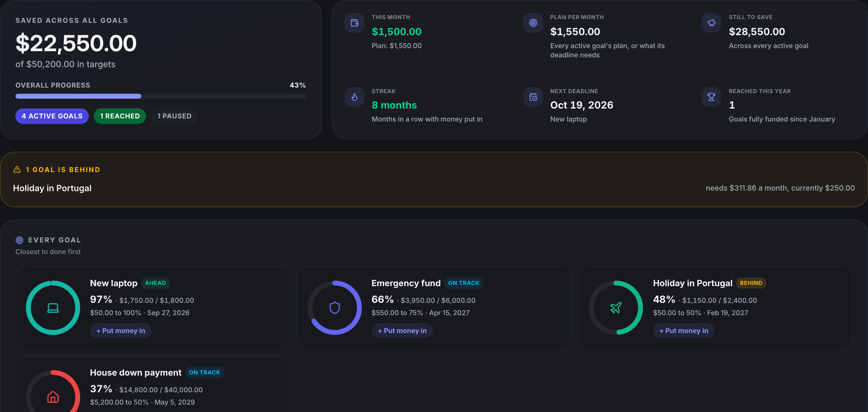Click the 'Plan: $1,550.00' line
This screenshot has height=412, width=868.
point(397,46)
